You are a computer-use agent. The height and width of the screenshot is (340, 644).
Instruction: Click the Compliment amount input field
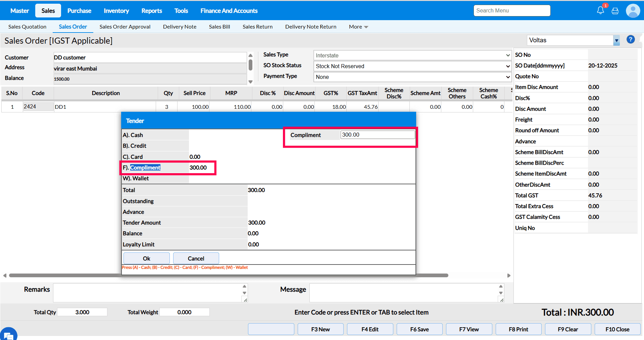[377, 135]
